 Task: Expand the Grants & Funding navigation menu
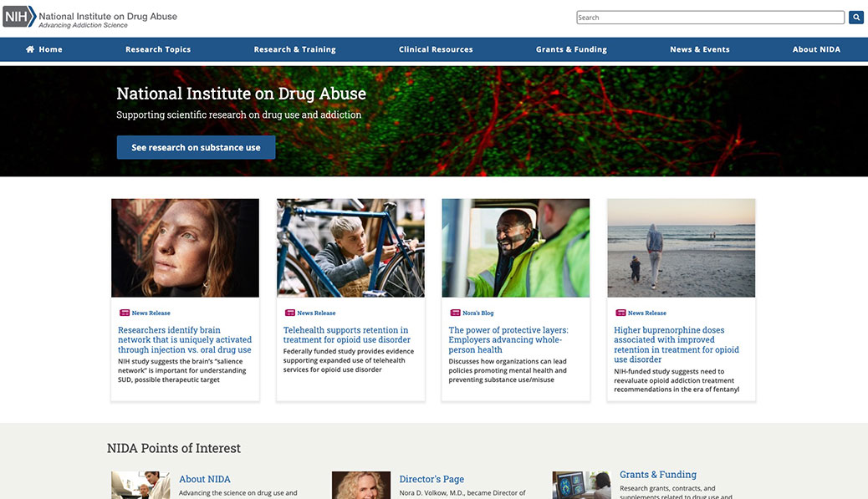point(571,49)
